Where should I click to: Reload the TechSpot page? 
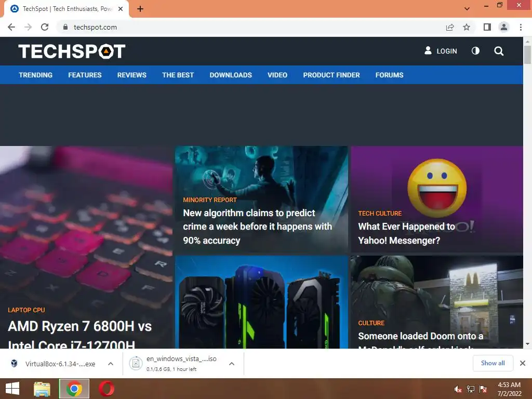[45, 27]
